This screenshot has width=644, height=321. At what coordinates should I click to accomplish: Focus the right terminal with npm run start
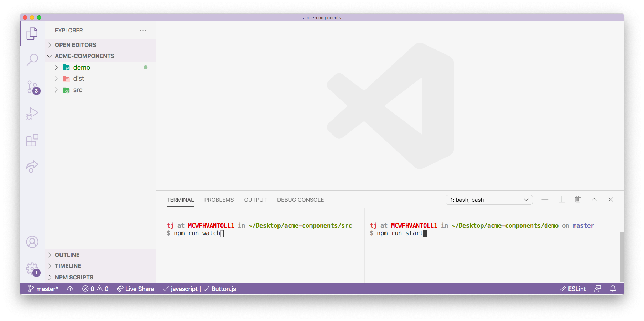[x=492, y=246]
